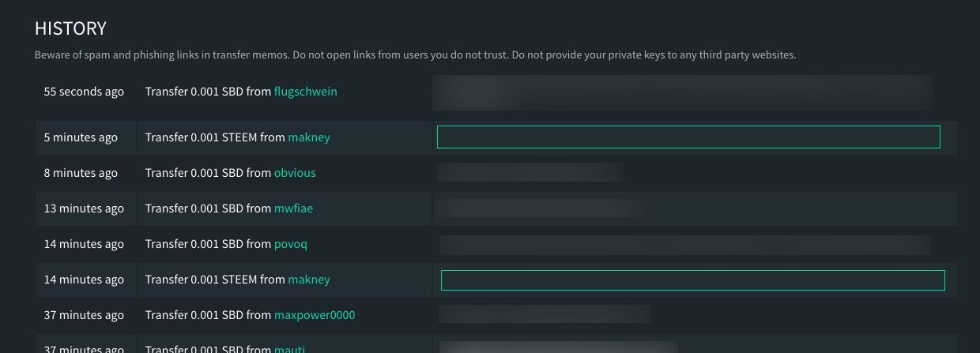Open the flugschwein user profile link

point(305,92)
